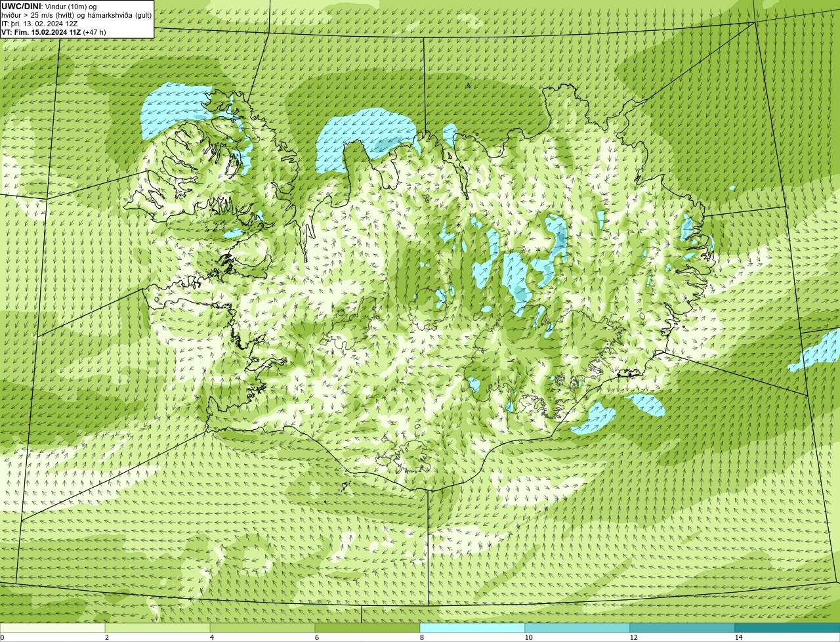The image size is (840, 642).
Task: Click the 4–6 m/s green legend segment
Action: coord(262,628)
